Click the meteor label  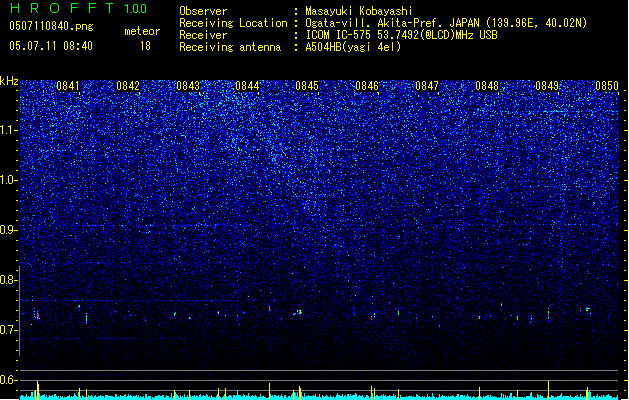[x=142, y=31]
